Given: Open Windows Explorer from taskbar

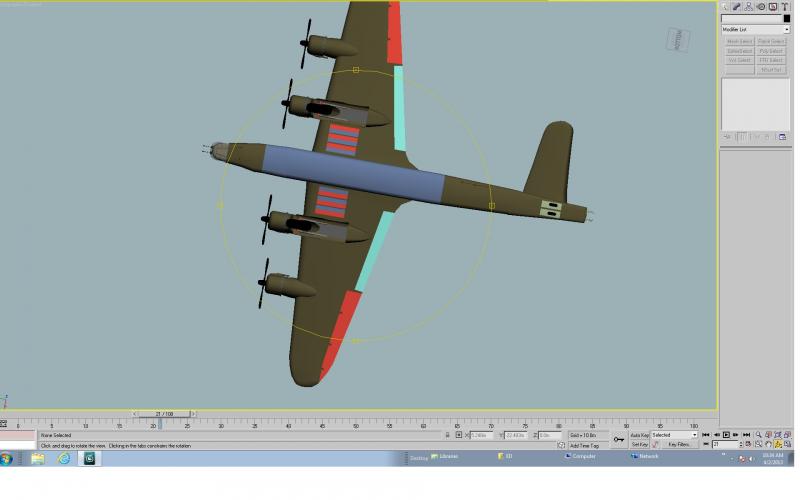Looking at the screenshot, I should coord(38,459).
